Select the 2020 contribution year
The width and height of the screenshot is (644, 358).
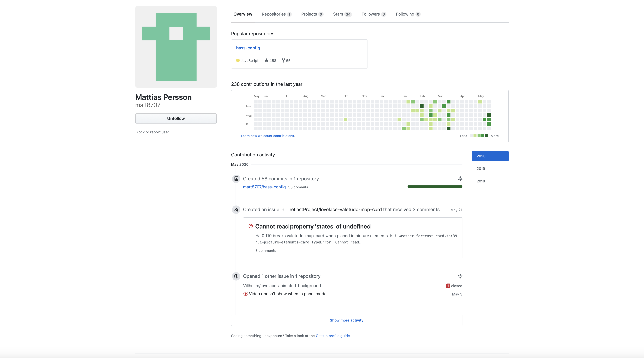[x=490, y=156]
